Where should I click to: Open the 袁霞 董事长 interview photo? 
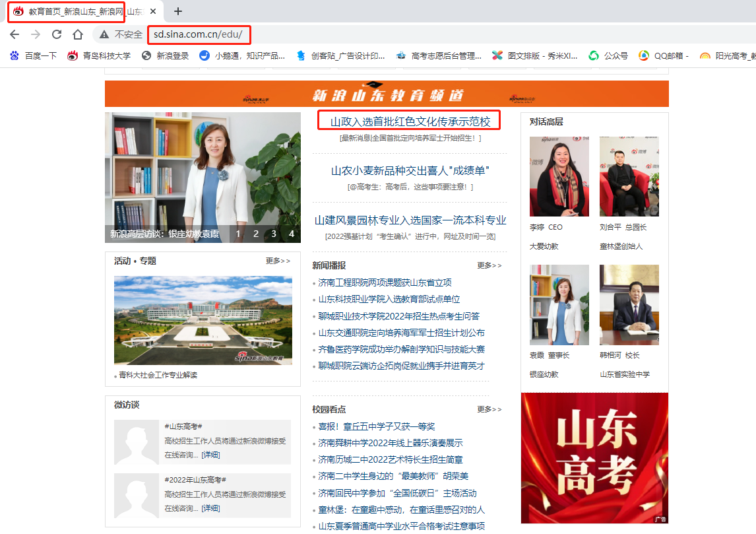(559, 304)
